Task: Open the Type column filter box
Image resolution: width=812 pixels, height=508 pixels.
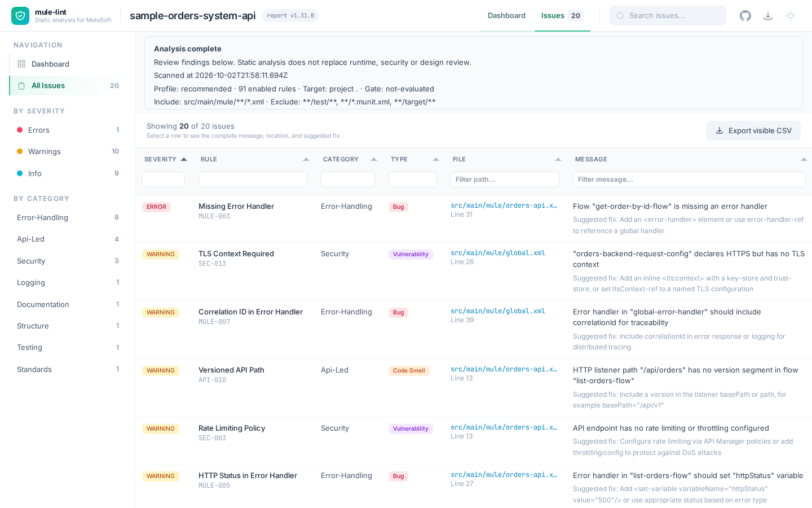Action: pyautogui.click(x=413, y=179)
